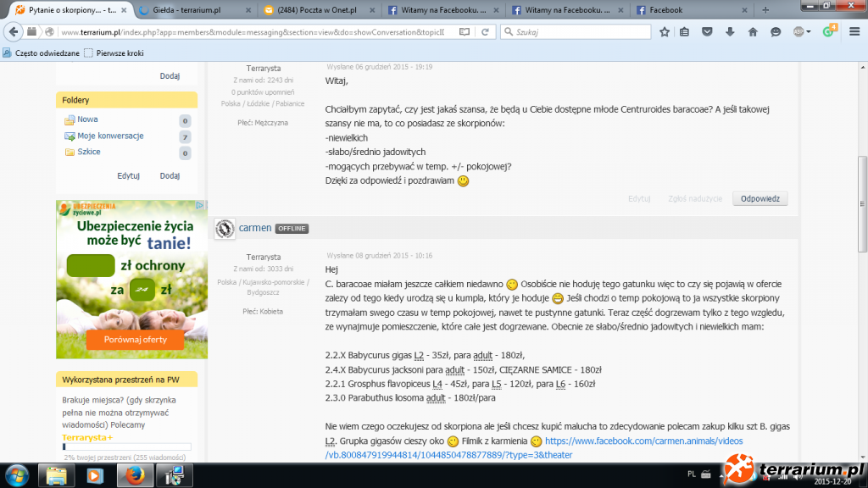Screen dimensions: 868x488
Task: Open the downloads arrow icon
Action: (730, 32)
